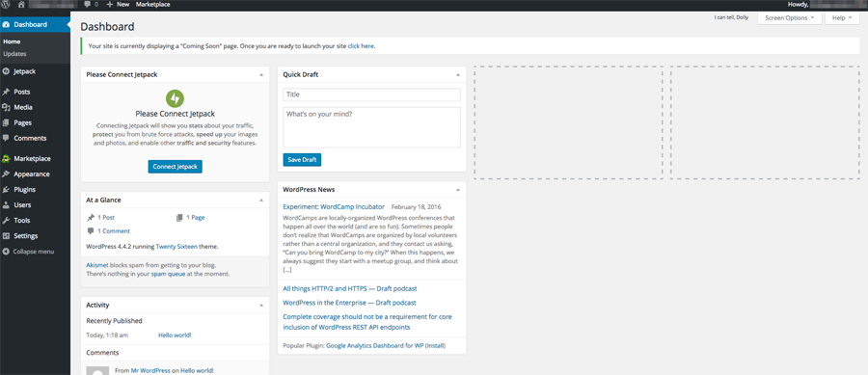Click the Appearance paintbrush icon in sidebar

pos(6,174)
